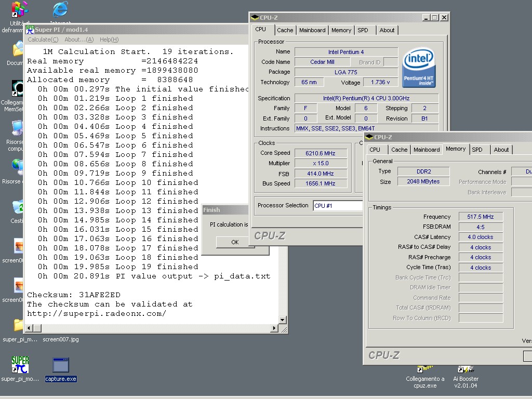Select Memory tab in front CPU-Z window

(456, 149)
